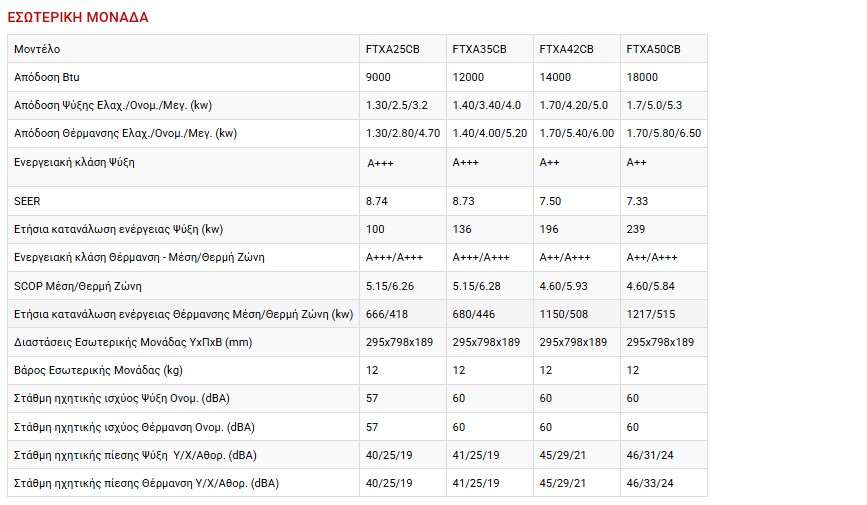This screenshot has height=505, width=867.
Task: Click the Απόδοση Btu row label
Action: [49, 77]
